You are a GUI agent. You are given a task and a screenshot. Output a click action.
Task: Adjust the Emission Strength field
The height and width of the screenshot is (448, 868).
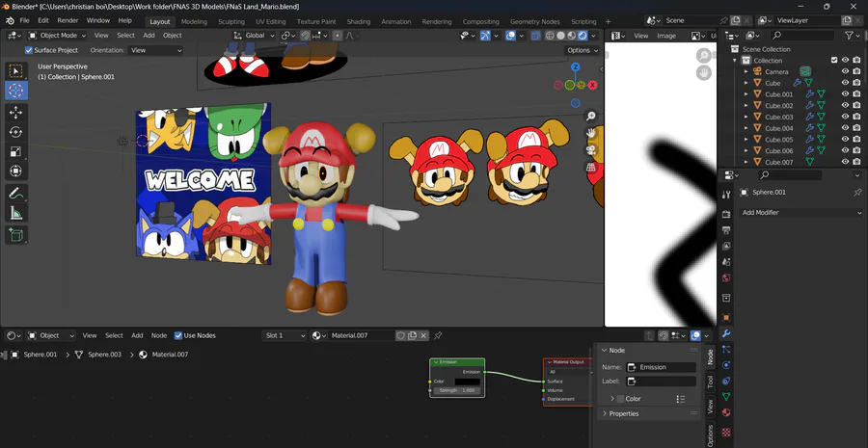coord(457,390)
